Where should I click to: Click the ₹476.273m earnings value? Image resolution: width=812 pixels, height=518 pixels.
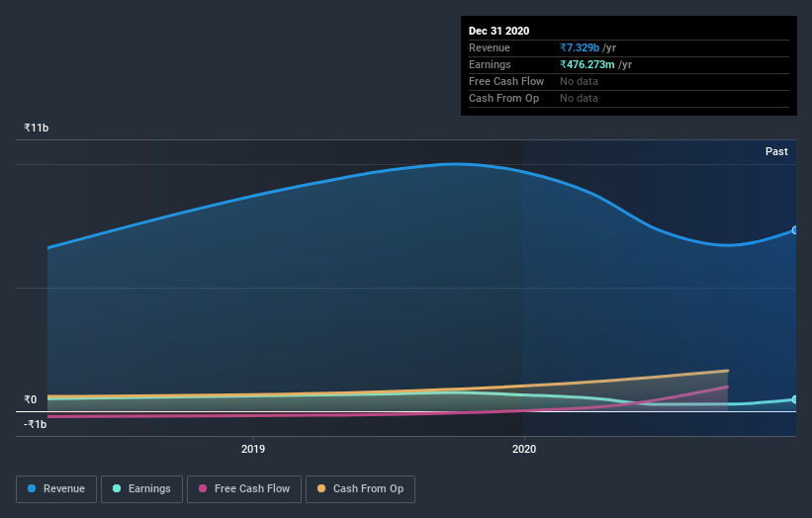[x=587, y=64]
